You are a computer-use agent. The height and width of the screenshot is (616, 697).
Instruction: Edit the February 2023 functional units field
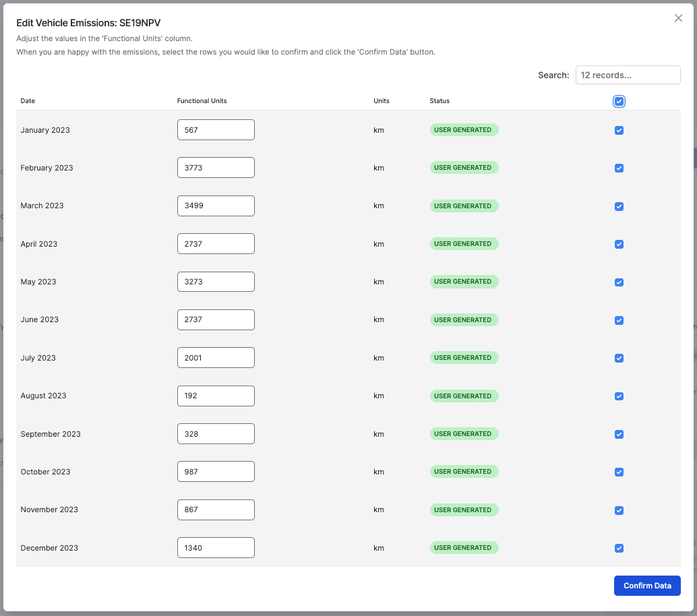click(x=216, y=168)
